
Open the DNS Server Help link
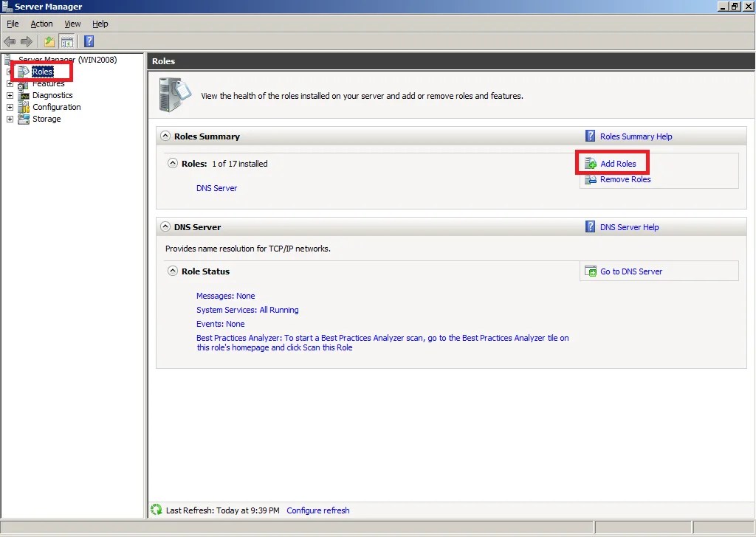click(x=629, y=227)
